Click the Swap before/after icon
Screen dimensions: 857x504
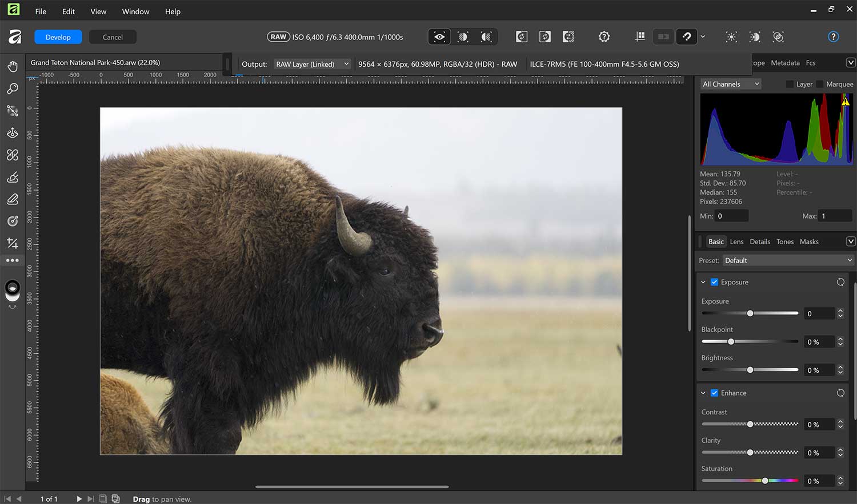568,37
